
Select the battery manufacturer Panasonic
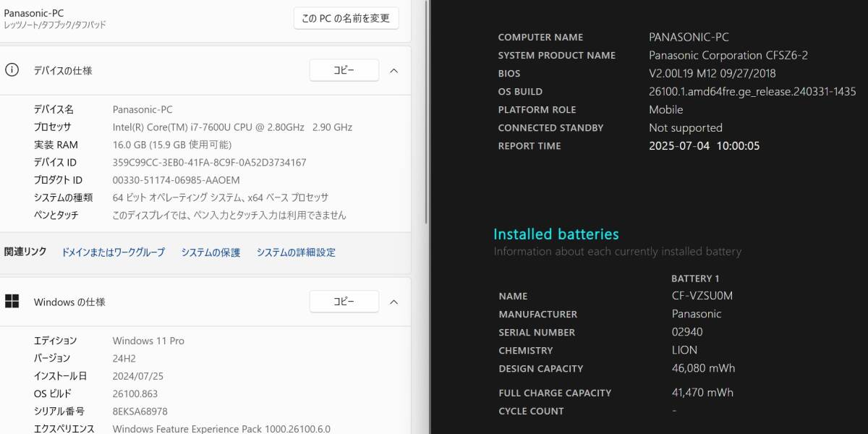coord(697,314)
